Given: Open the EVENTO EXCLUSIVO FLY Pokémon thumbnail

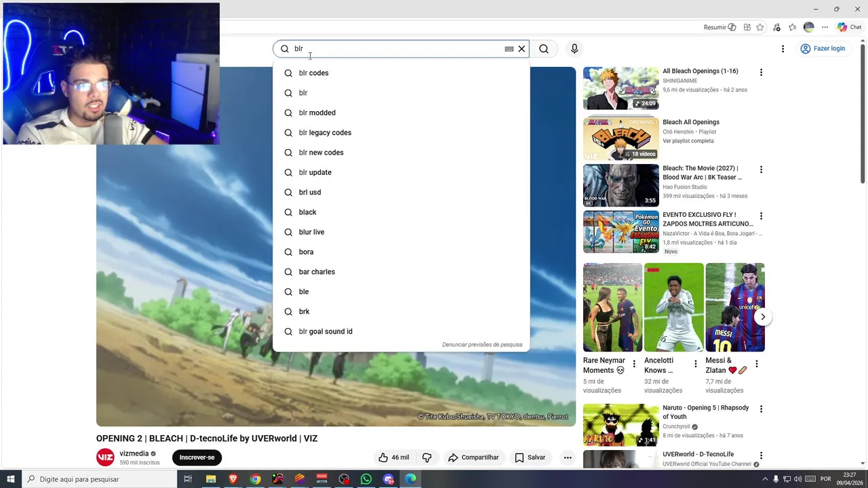Looking at the screenshot, I should point(621,232).
